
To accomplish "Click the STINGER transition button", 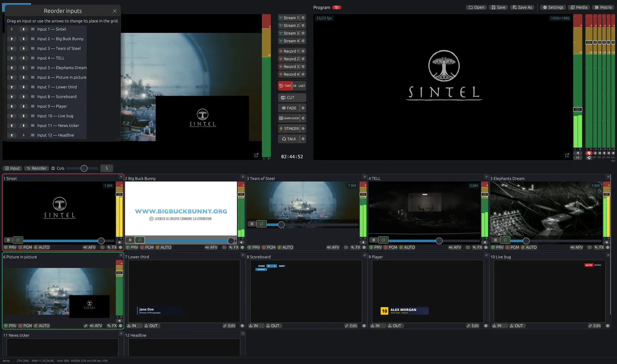I will [x=289, y=129].
